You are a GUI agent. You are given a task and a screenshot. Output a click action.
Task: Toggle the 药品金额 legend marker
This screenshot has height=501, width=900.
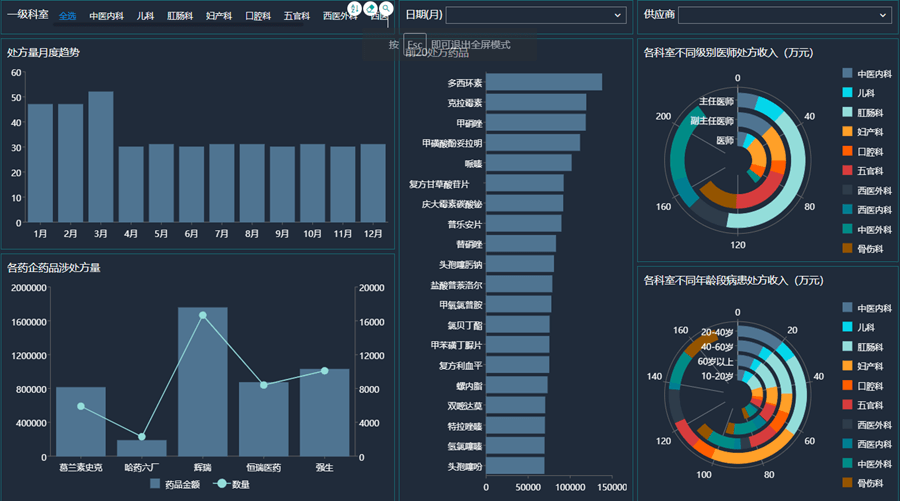[155, 484]
